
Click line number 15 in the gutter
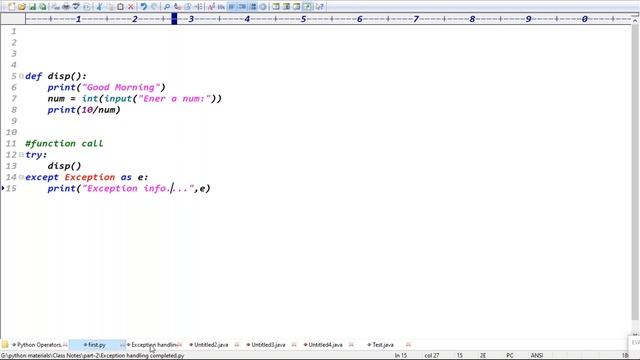(x=11, y=189)
